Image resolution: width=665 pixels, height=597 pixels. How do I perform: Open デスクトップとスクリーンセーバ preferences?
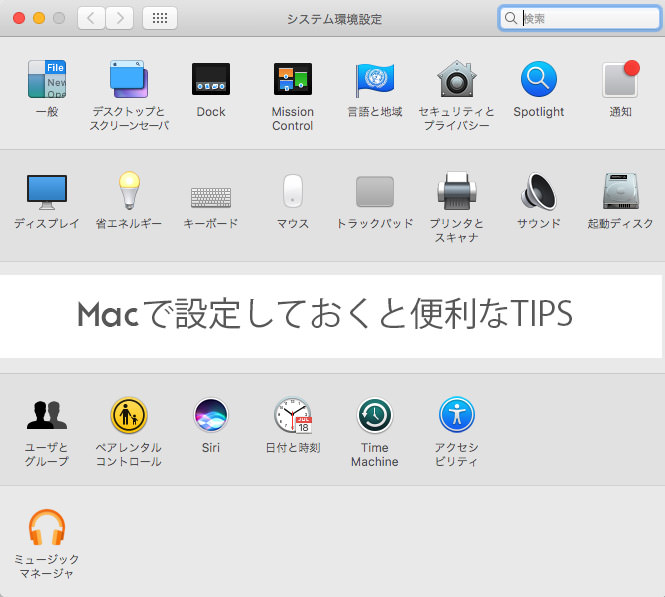(129, 79)
